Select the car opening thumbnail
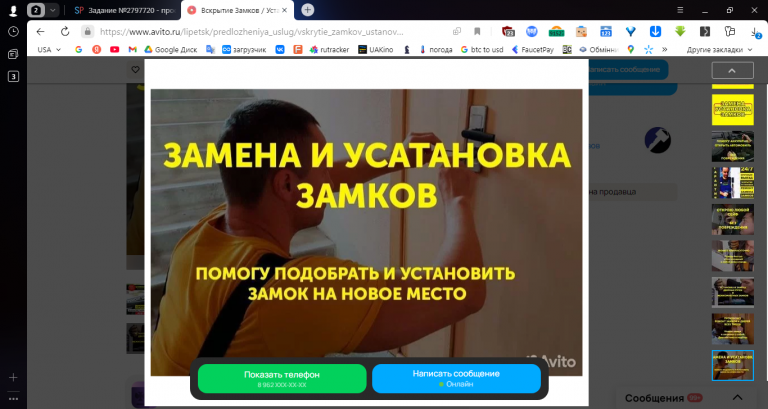Viewport: 768px width, 409px height. 732,146
